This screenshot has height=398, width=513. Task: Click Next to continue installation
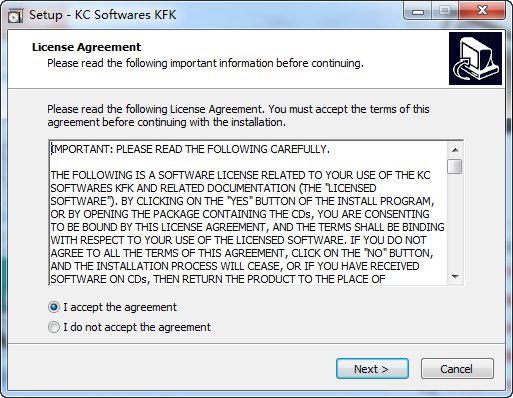click(372, 369)
